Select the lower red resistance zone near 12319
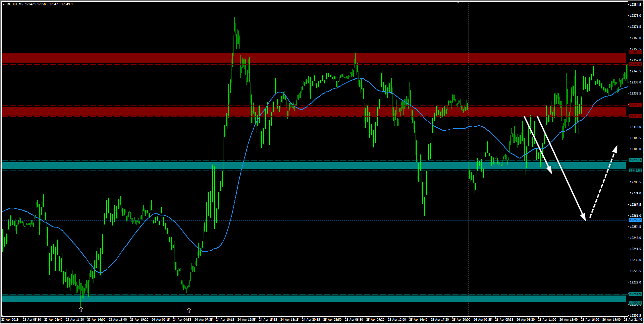 [x=314, y=111]
